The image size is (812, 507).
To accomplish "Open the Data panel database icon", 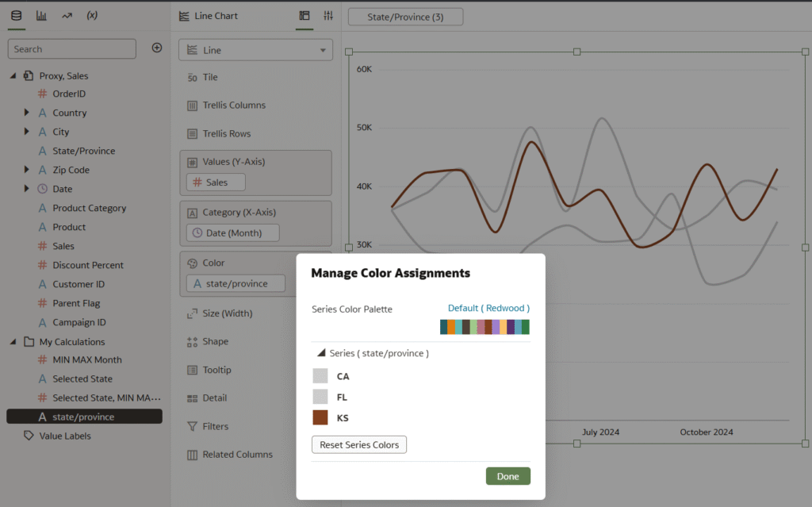I will pyautogui.click(x=17, y=16).
